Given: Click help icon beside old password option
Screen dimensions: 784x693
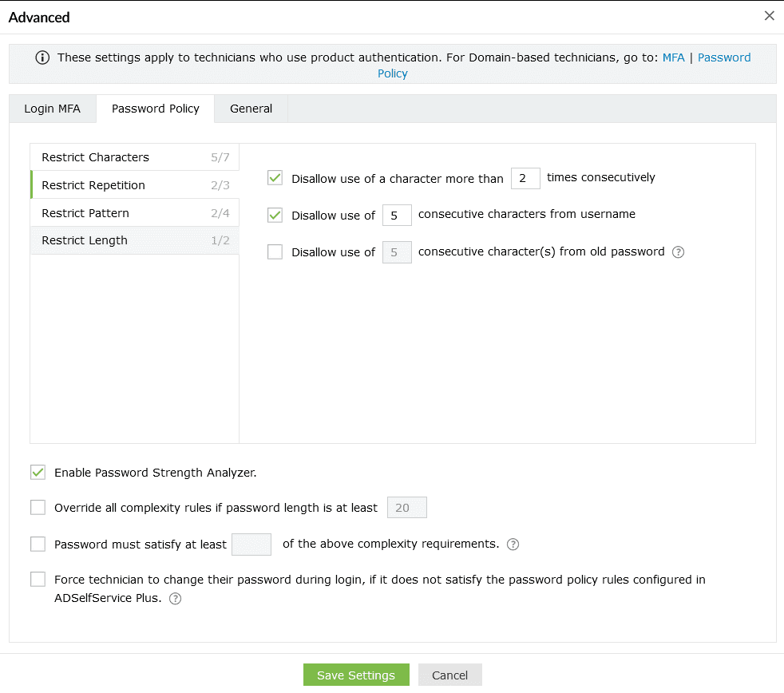Looking at the screenshot, I should [x=679, y=252].
